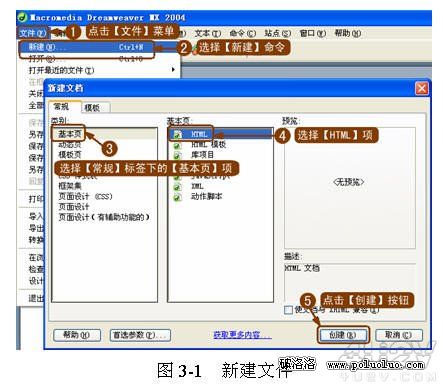Click the Dreamweaver logo in the title bar
The width and height of the screenshot is (443, 384).
pyautogui.click(x=22, y=17)
